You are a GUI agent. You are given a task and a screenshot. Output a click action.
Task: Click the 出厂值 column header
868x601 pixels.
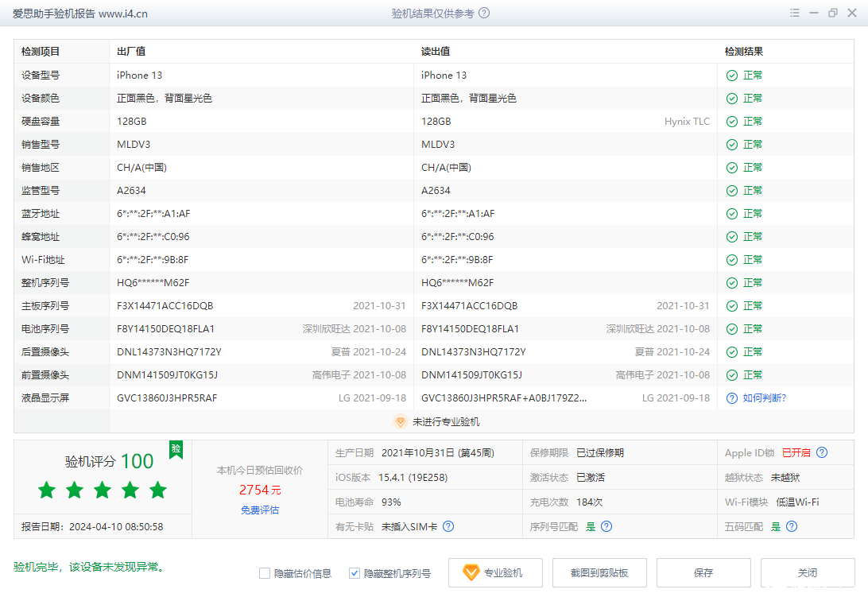click(x=131, y=52)
